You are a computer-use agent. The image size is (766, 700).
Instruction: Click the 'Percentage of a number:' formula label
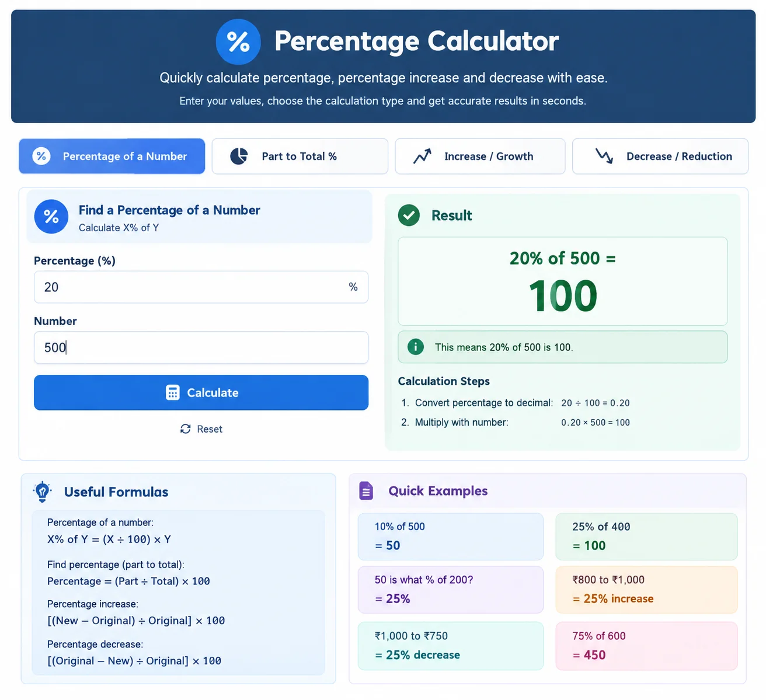[100, 523]
